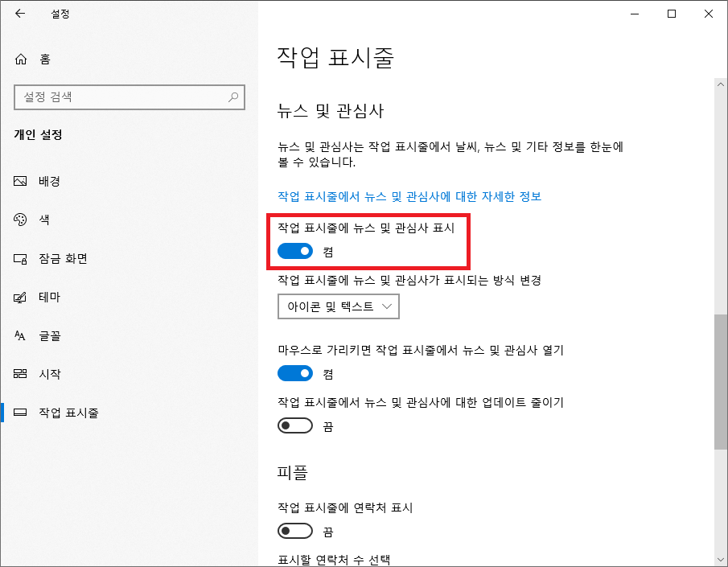
Task: Expand the 표시할 연락처 수 선택 option
Action: (333, 560)
